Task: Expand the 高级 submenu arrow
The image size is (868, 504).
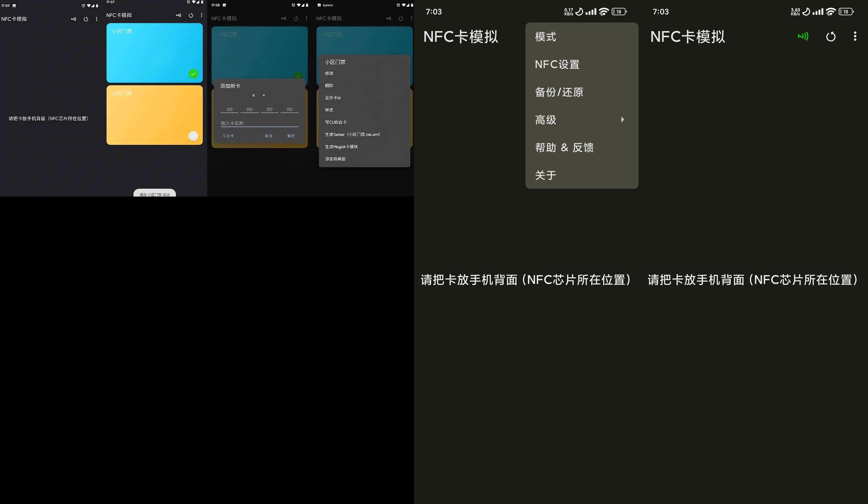Action: (x=623, y=120)
